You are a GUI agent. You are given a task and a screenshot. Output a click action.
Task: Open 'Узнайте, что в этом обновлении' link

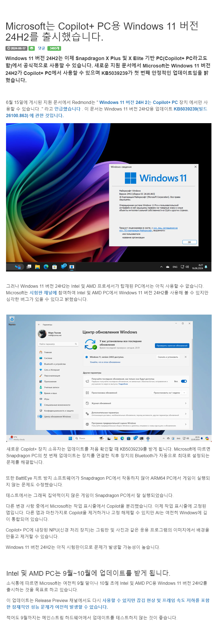click(105, 362)
